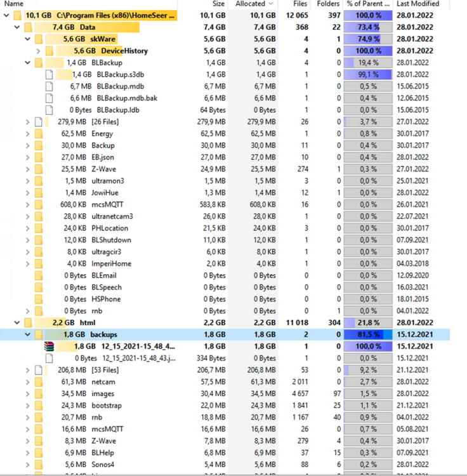The height and width of the screenshot is (476, 467).
Task: Select the Z-Wave 8,3 MB row
Action: tap(225, 441)
